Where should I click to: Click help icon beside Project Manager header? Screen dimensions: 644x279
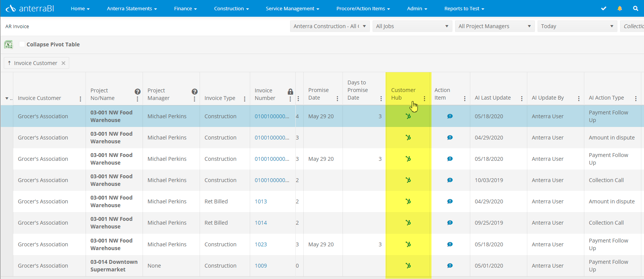click(195, 92)
